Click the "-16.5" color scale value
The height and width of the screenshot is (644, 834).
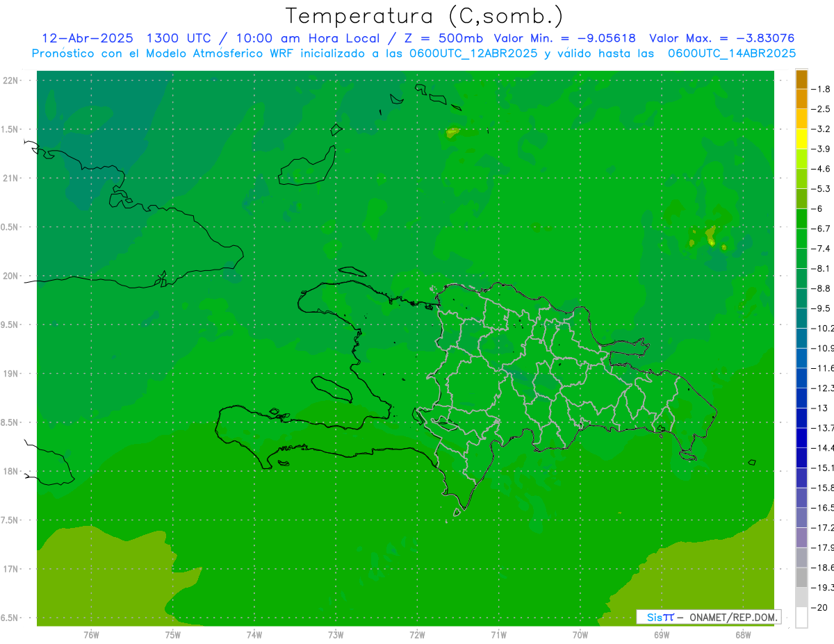823,508
